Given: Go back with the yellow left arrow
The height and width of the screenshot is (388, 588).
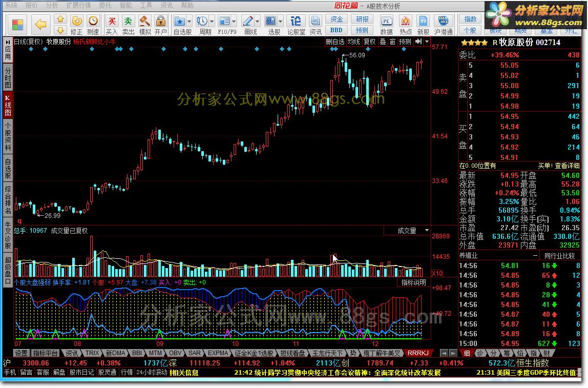Looking at the screenshot, I should [40, 25].
